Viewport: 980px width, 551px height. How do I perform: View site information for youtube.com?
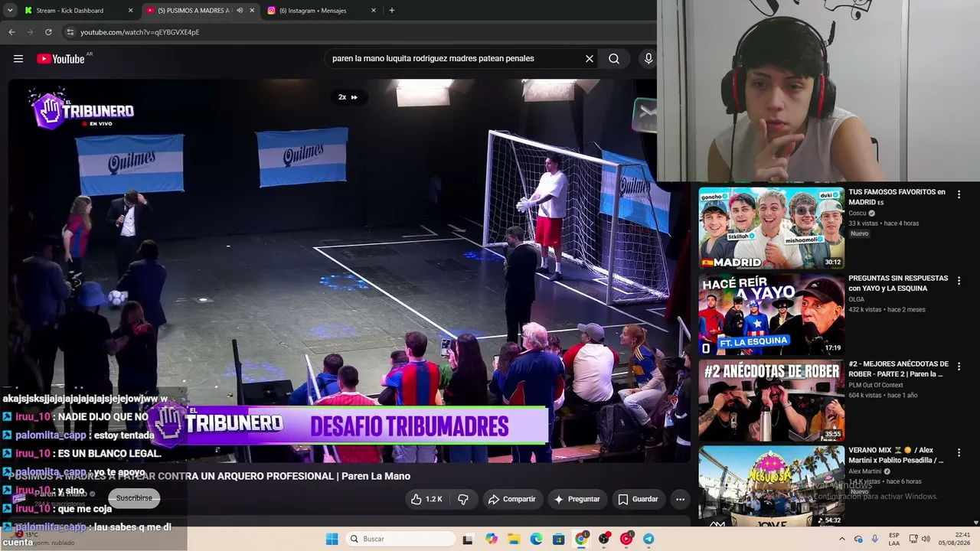[x=70, y=32]
